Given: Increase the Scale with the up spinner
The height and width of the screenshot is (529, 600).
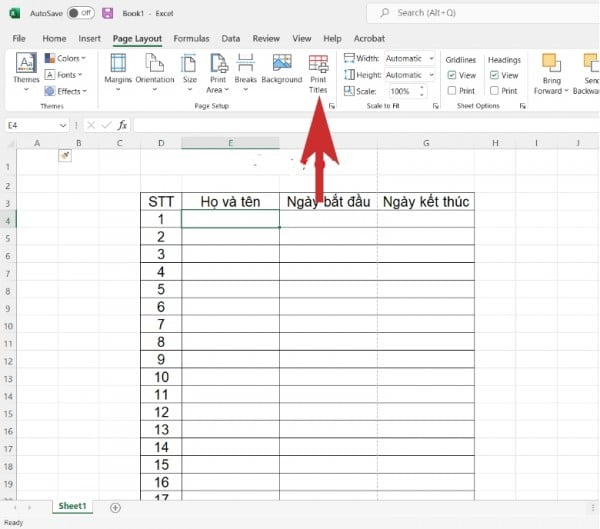Looking at the screenshot, I should [422, 88].
